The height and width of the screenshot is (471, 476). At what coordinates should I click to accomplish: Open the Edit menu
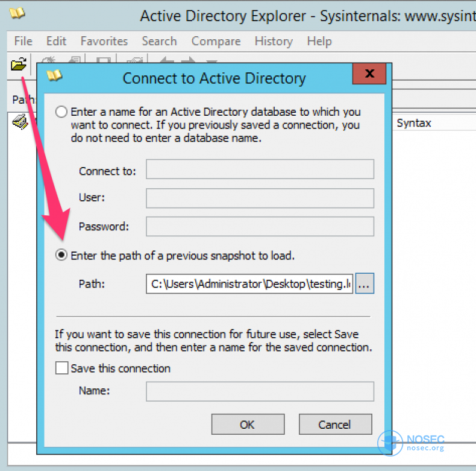[56, 41]
